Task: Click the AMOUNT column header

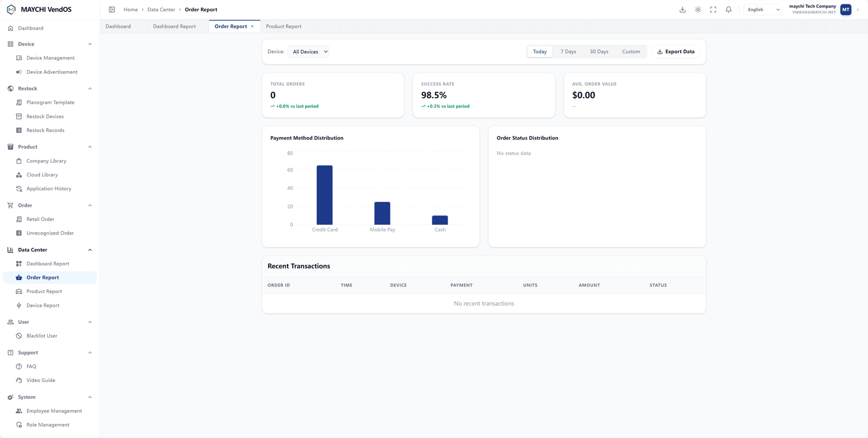Action: (x=589, y=285)
